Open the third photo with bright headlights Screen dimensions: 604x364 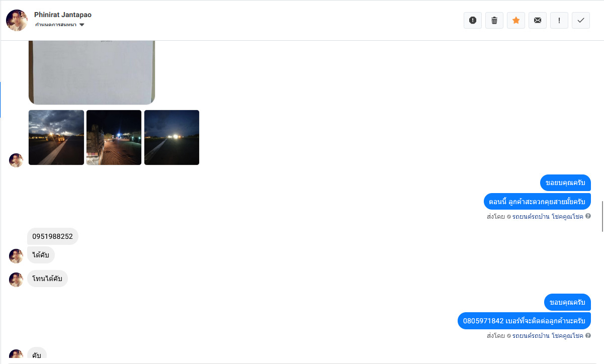pyautogui.click(x=171, y=137)
